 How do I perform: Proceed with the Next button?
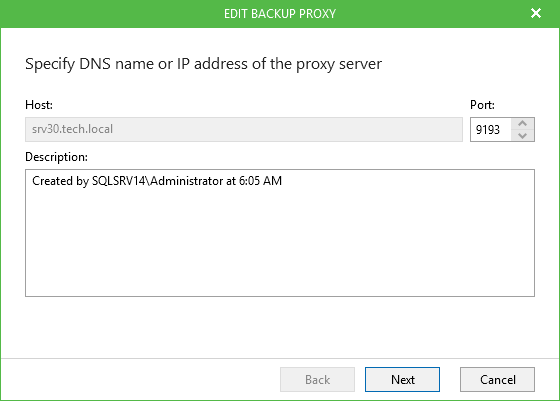(x=402, y=379)
